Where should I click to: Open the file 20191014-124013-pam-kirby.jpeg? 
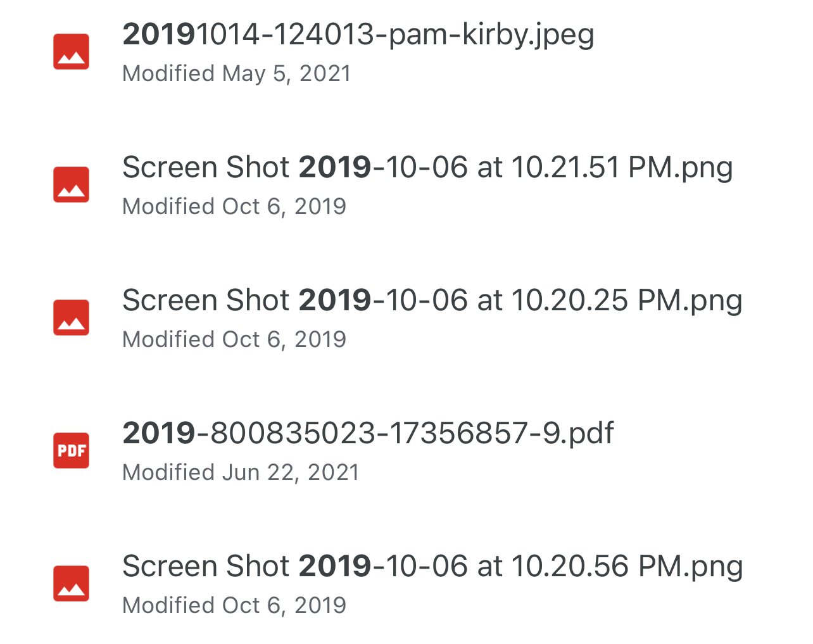[358, 34]
